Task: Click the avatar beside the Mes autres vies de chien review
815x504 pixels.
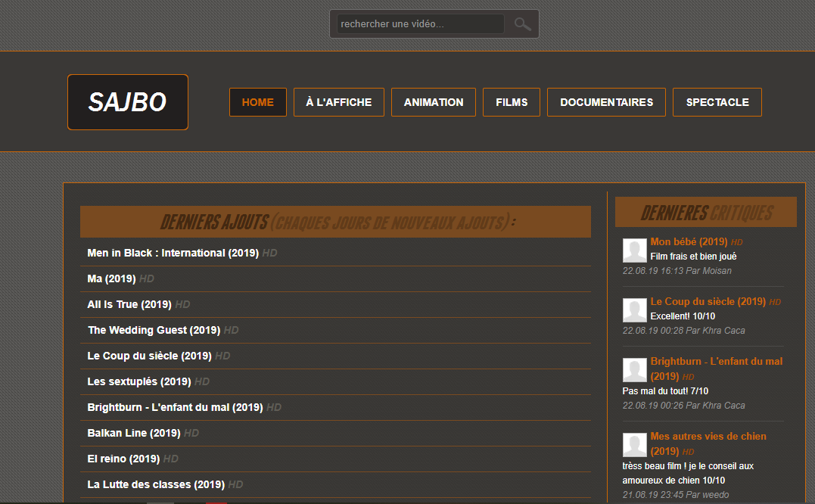Action: tap(635, 445)
